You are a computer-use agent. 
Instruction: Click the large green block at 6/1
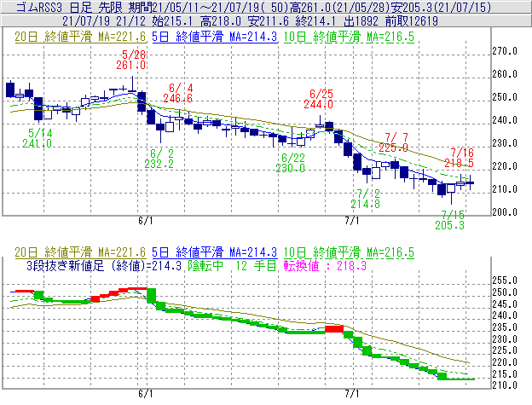coord(151,296)
